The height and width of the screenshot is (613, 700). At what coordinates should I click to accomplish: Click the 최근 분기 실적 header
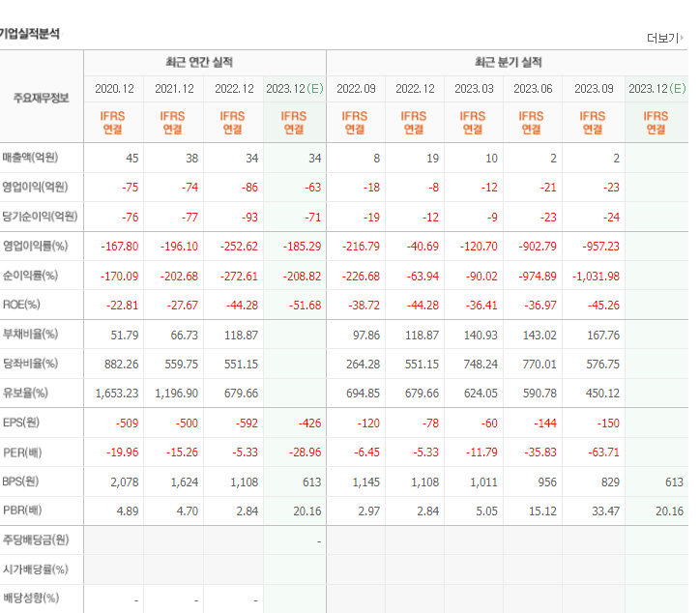coord(508,62)
